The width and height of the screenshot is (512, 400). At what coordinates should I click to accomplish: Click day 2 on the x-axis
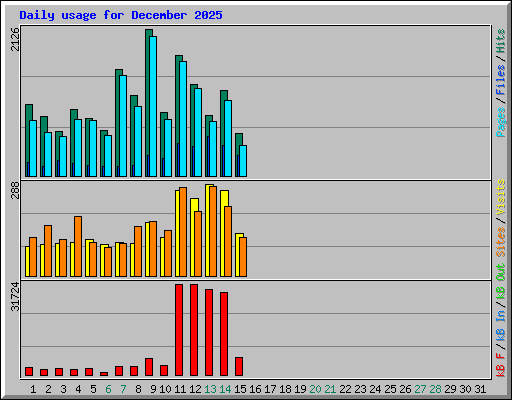[48, 389]
